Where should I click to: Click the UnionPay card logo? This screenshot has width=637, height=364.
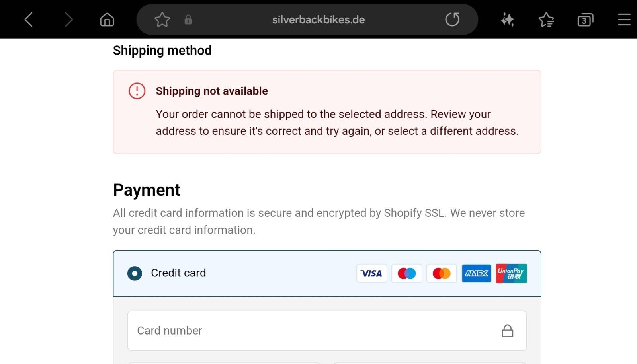point(511,273)
